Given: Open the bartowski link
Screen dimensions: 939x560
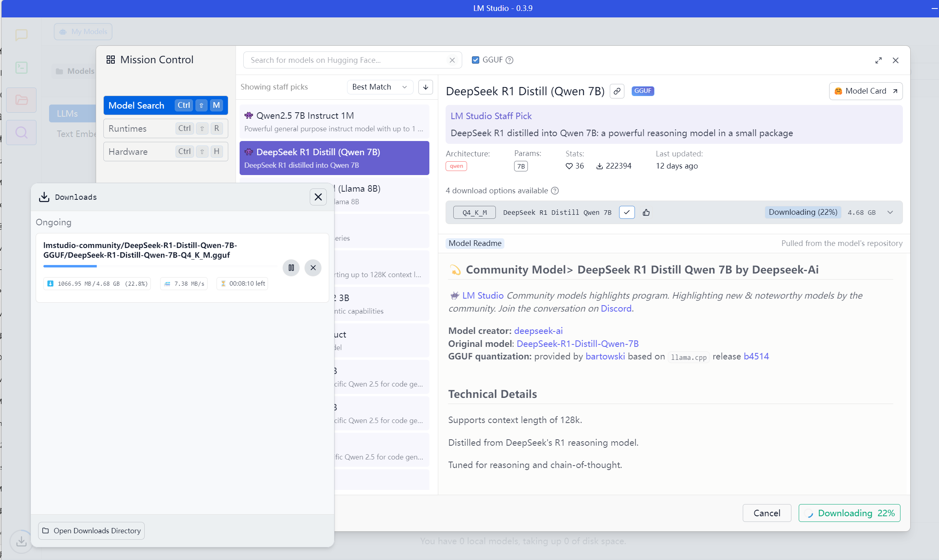Looking at the screenshot, I should (605, 356).
